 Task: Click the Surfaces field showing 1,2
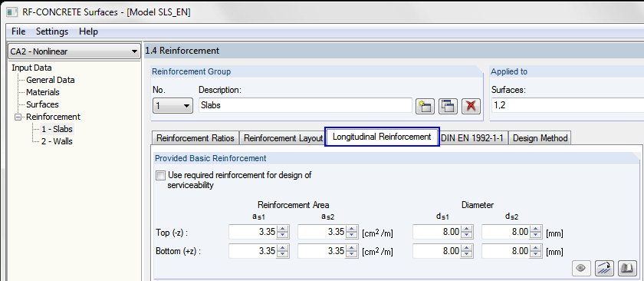[567, 105]
